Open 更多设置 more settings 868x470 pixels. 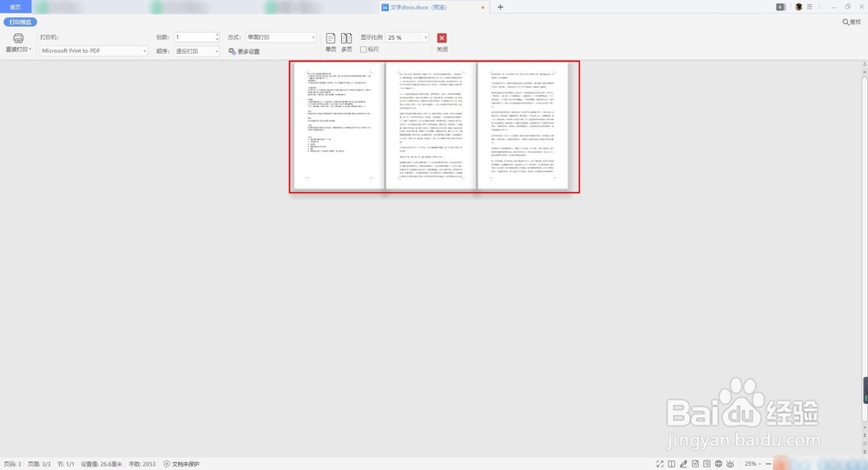pos(244,51)
